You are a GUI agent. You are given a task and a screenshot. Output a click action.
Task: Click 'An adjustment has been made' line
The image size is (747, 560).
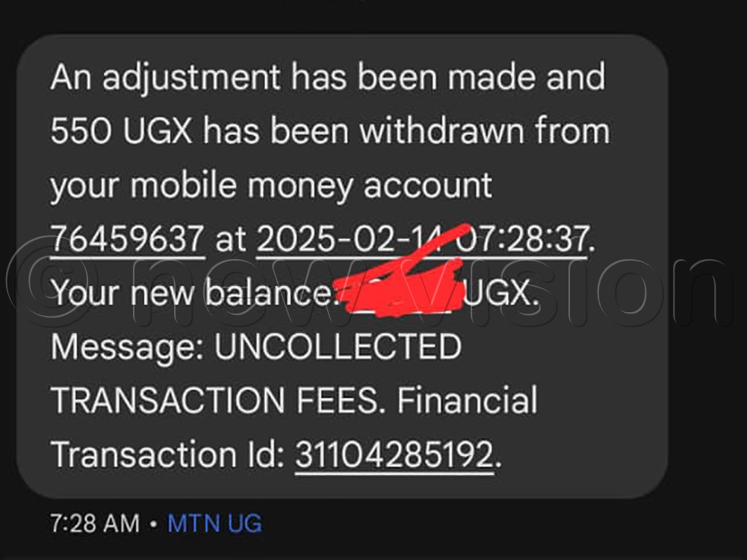[x=294, y=77]
